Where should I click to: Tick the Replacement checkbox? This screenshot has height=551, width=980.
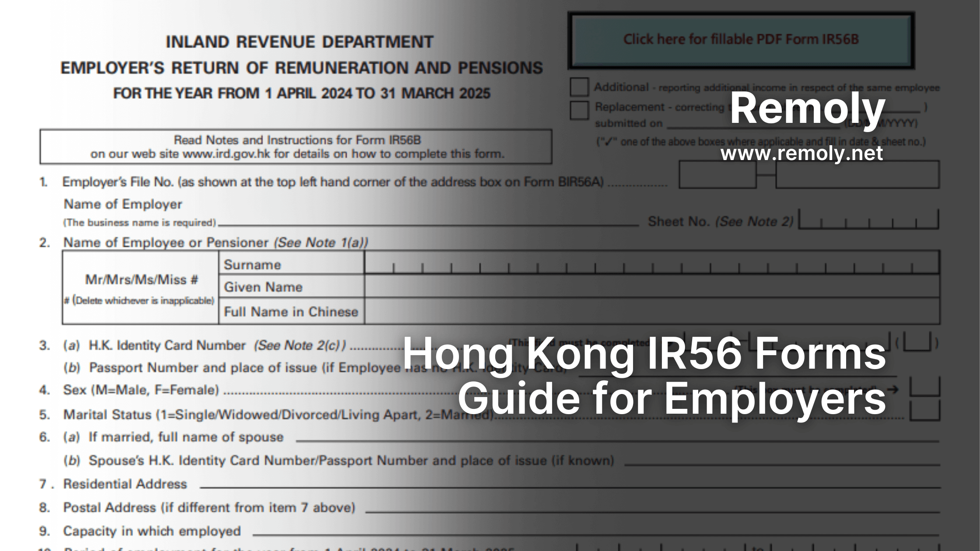point(579,110)
